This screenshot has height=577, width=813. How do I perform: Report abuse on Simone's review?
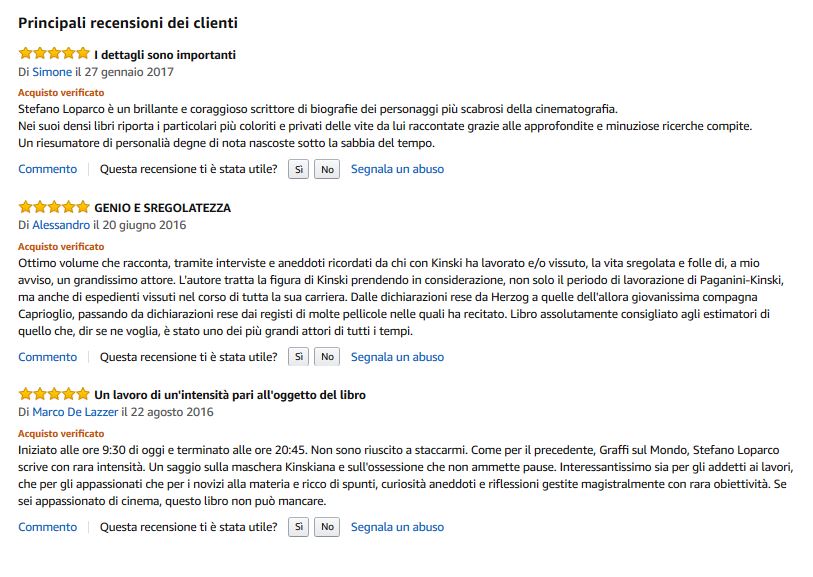coord(397,169)
